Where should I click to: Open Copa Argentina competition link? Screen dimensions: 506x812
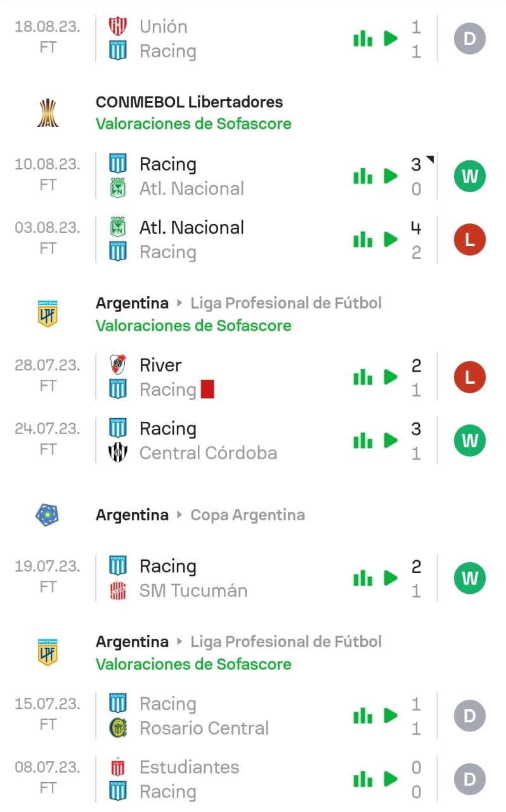pos(247,515)
